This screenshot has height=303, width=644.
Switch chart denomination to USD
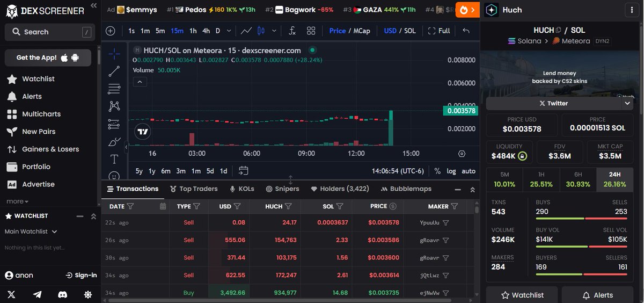tap(390, 31)
